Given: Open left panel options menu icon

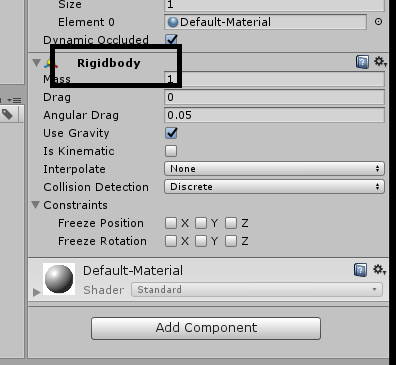Looking at the screenshot, I should click(x=14, y=100).
